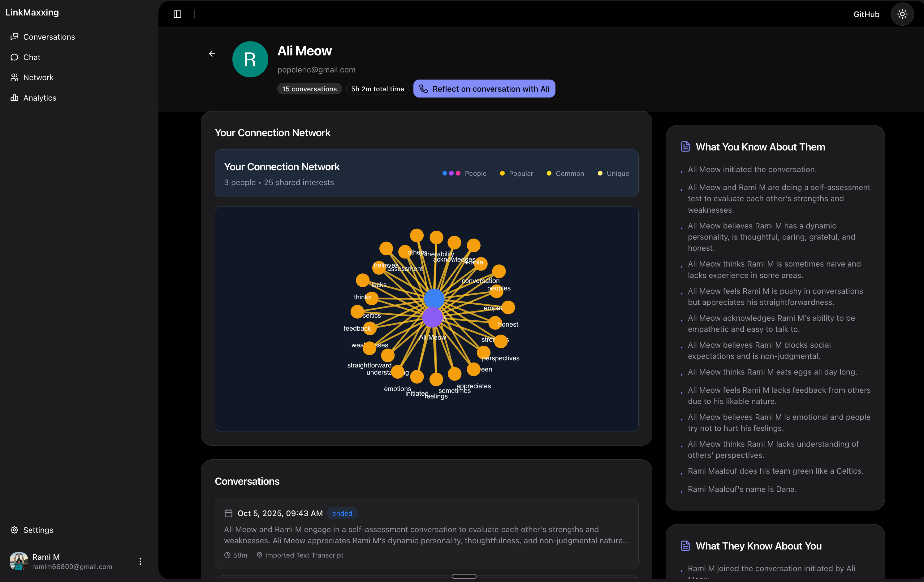Click the blue person node in graph
Screen dimensions: 924x582
(434, 299)
